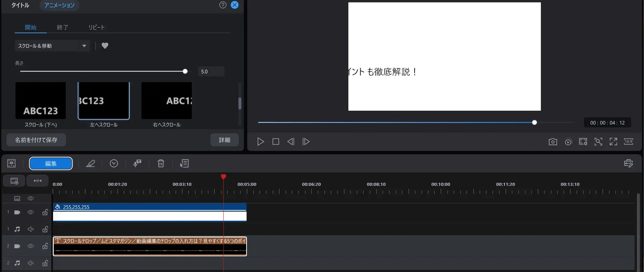The image size is (644, 272).
Task: Open the リピート animation tab
Action: point(97,28)
